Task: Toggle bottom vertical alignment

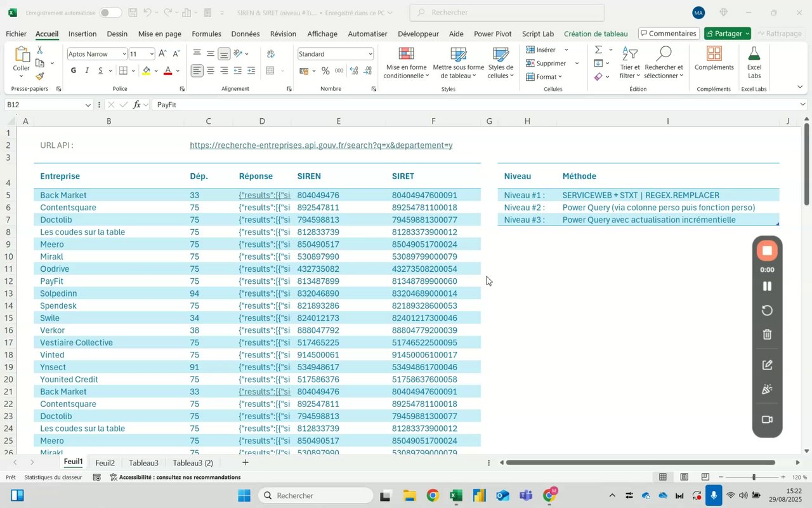Action: [x=224, y=54]
